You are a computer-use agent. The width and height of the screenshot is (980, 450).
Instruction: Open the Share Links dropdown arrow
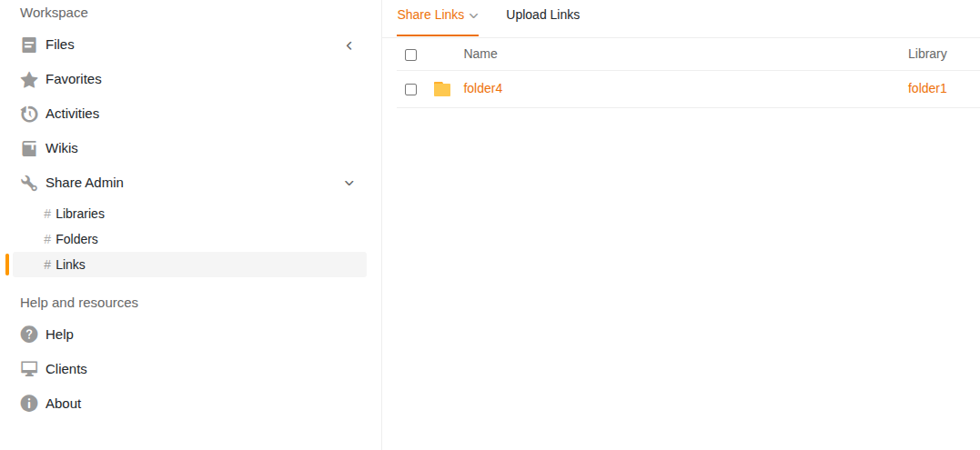pos(474,15)
